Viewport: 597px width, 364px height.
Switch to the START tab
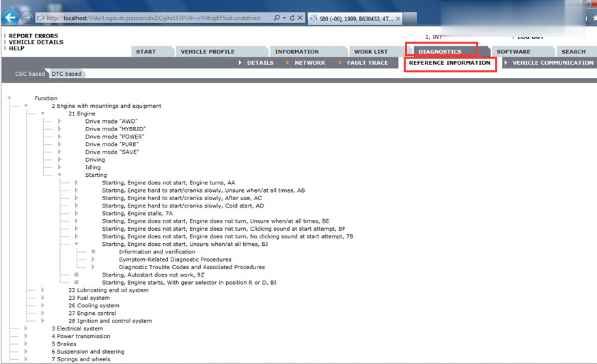click(x=145, y=52)
